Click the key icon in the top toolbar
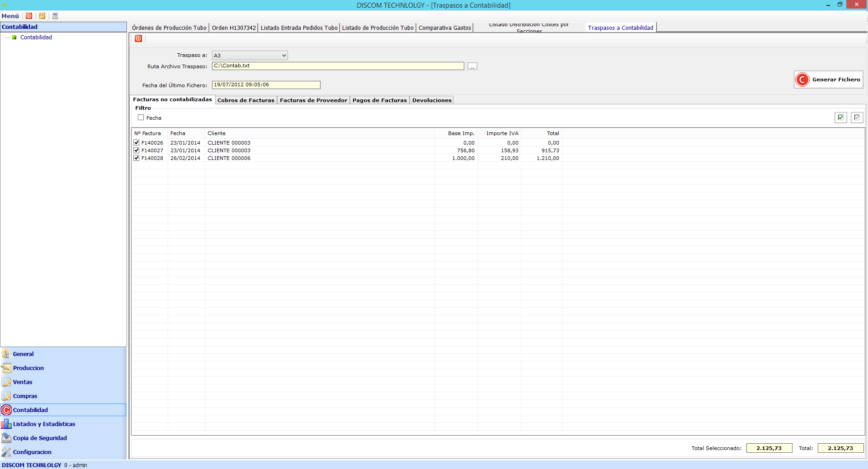 tap(42, 16)
